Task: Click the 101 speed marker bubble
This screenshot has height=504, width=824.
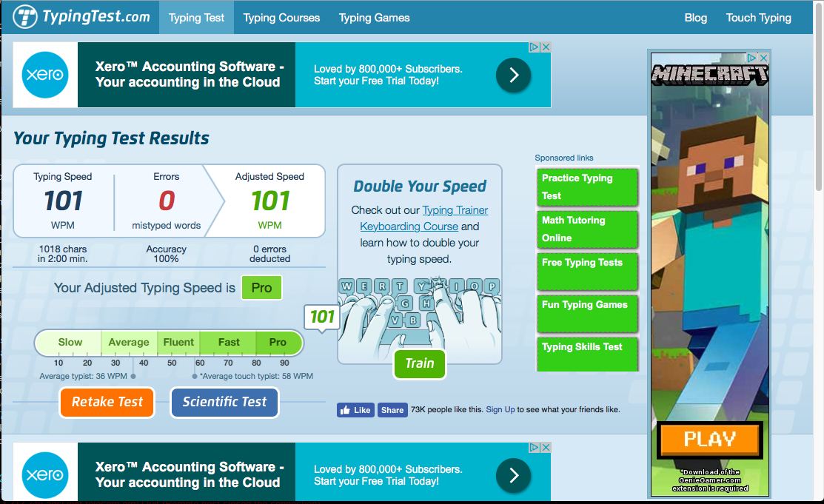Action: point(322,317)
